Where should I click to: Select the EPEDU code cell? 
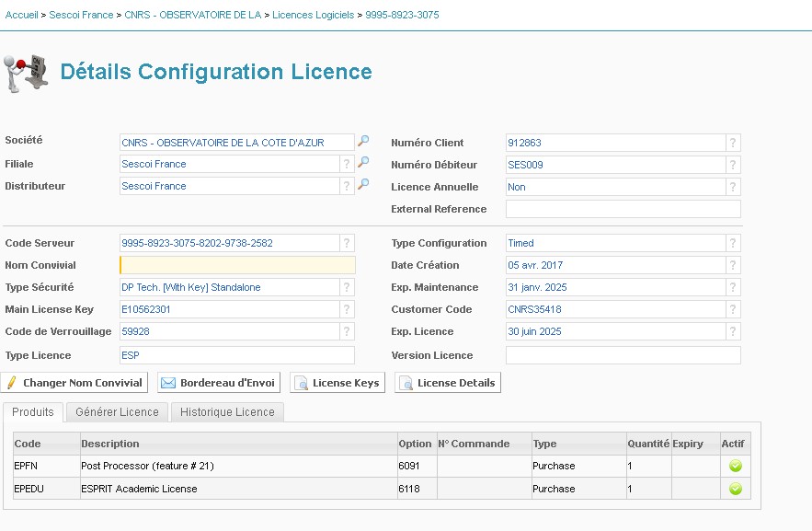click(x=47, y=489)
